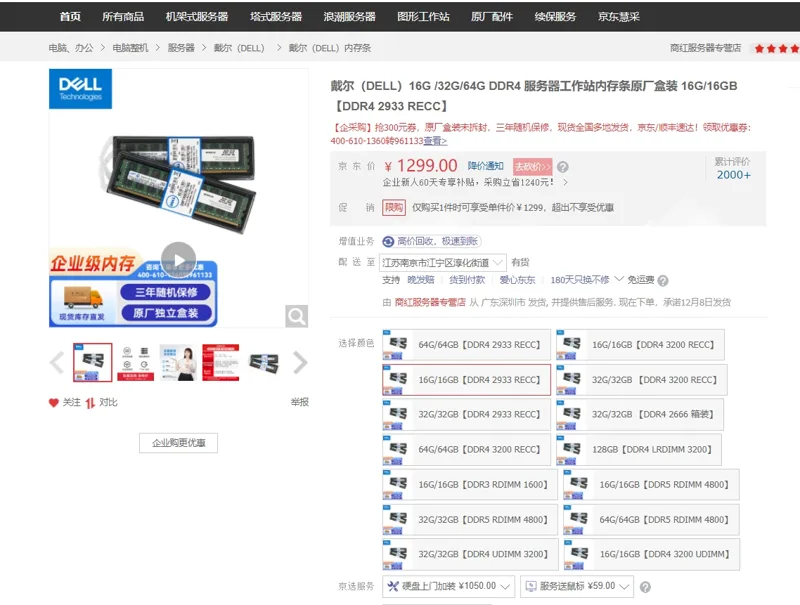Expand 180天只换不修 dropdown

click(x=619, y=280)
